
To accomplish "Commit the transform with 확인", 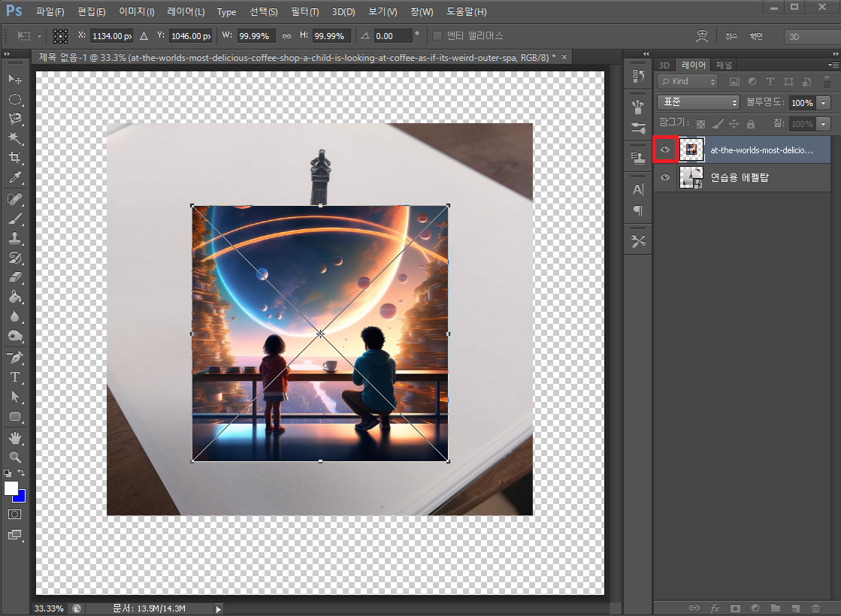I will [756, 36].
